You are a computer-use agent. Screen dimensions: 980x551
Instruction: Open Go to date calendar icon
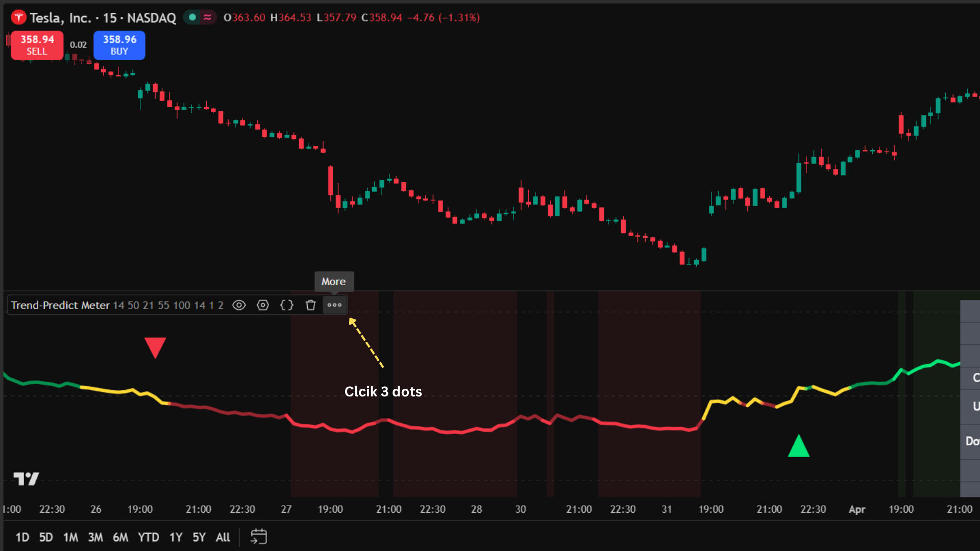click(259, 537)
